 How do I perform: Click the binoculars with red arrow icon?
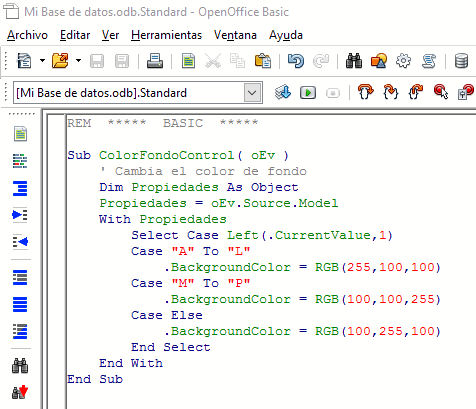[20, 392]
